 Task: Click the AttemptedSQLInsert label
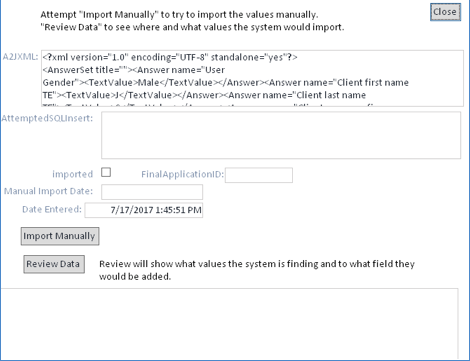coord(47,118)
